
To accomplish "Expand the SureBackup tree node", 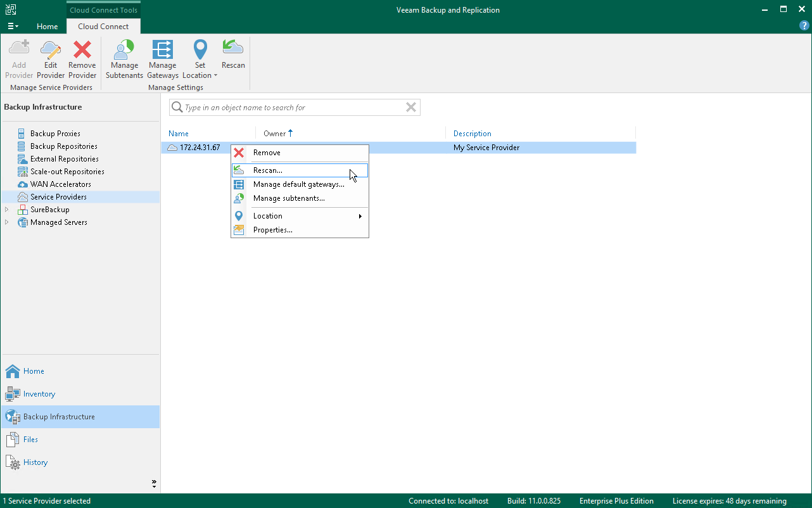I will pyautogui.click(x=7, y=210).
